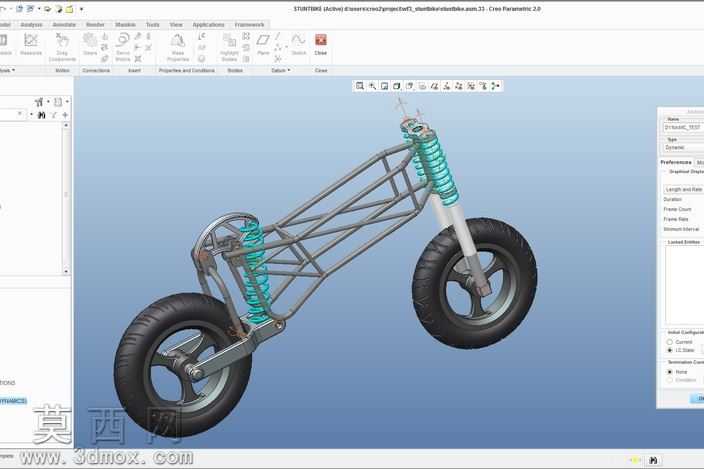
Task: Select the Mass Properties tool
Action: [x=178, y=47]
